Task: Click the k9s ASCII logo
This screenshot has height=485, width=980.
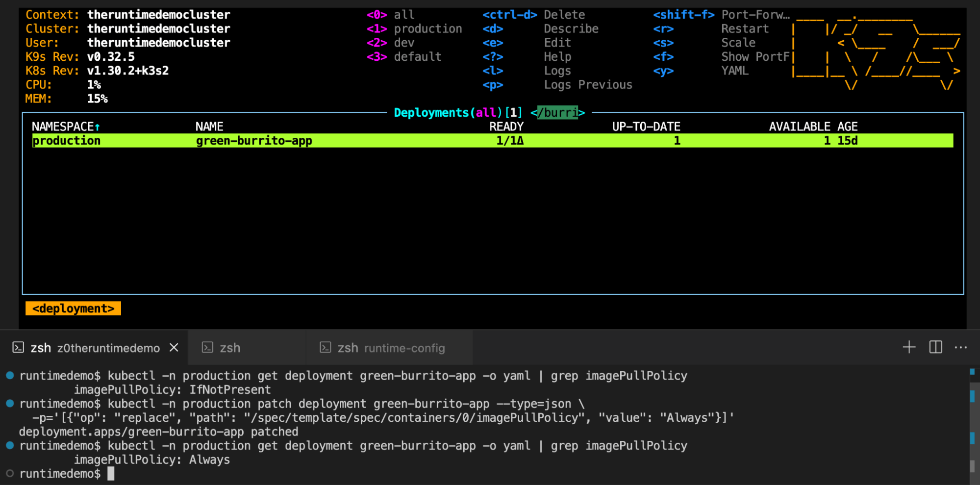Action: click(876, 53)
